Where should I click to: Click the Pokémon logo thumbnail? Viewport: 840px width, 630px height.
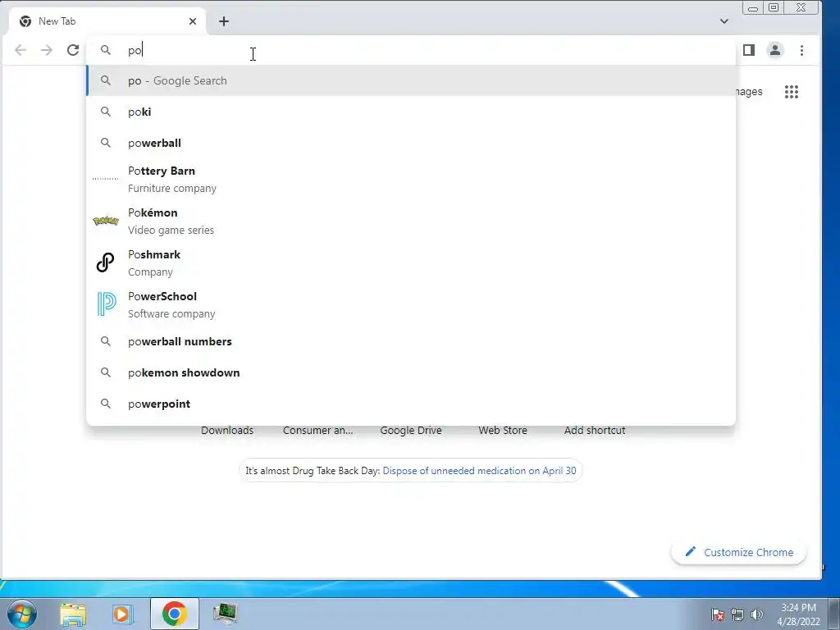point(106,221)
